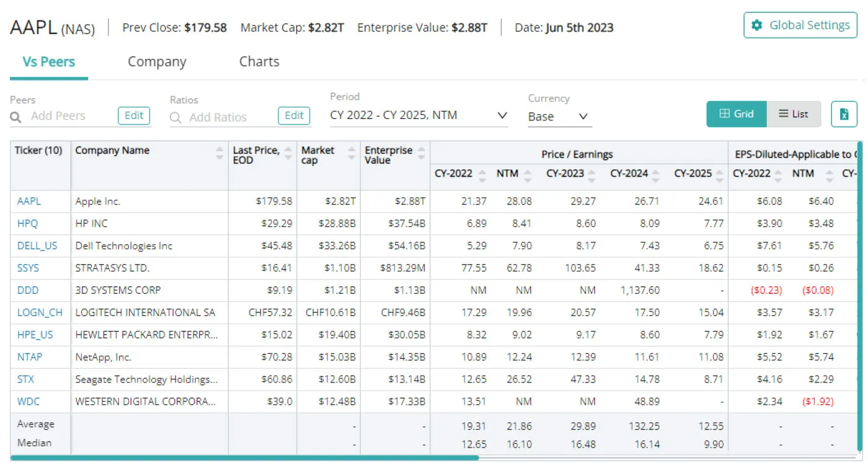Image resolution: width=868 pixels, height=468 pixels.
Task: Sort EPS-Diluted NTM column arrows
Action: (830, 176)
